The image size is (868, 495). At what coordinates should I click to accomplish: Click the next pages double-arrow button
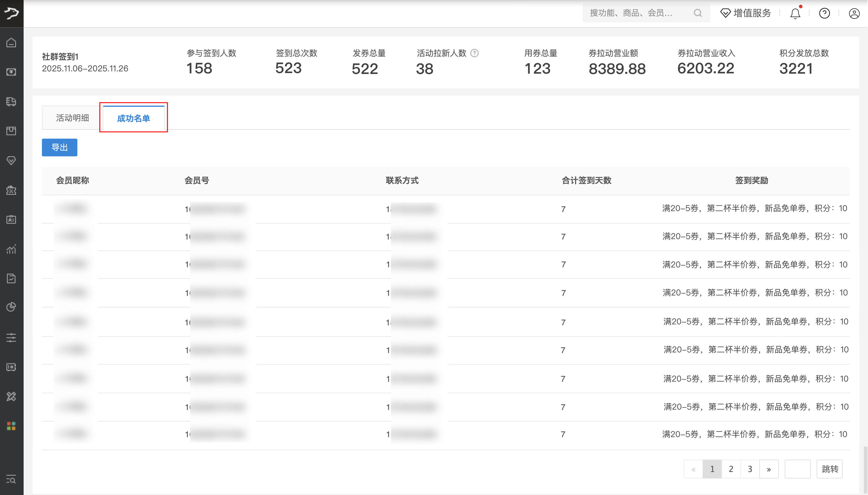pyautogui.click(x=769, y=469)
